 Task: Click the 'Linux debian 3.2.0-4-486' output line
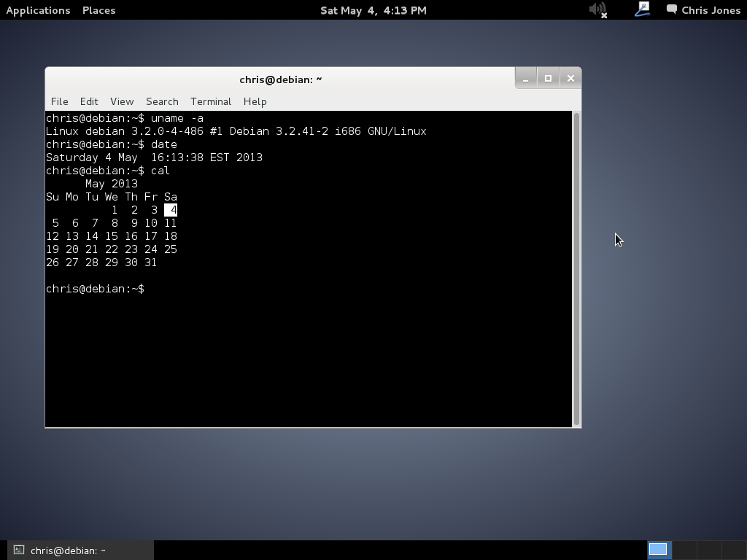pos(236,131)
